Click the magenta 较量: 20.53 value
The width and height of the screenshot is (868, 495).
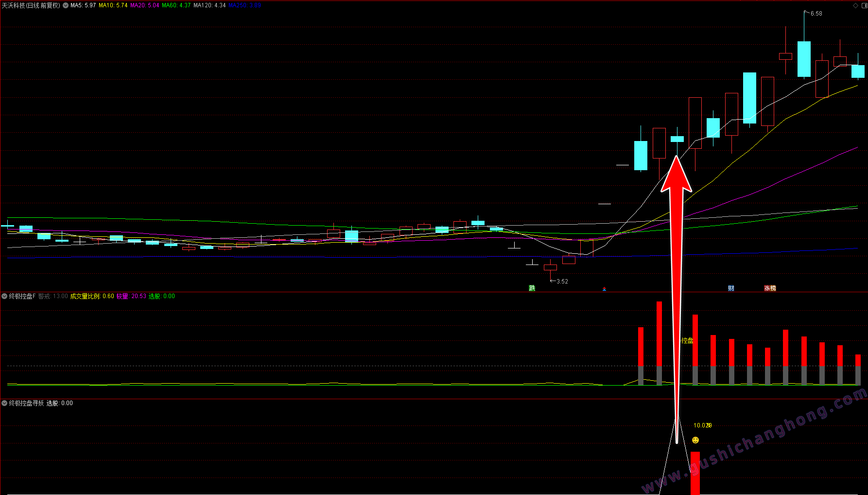131,296
